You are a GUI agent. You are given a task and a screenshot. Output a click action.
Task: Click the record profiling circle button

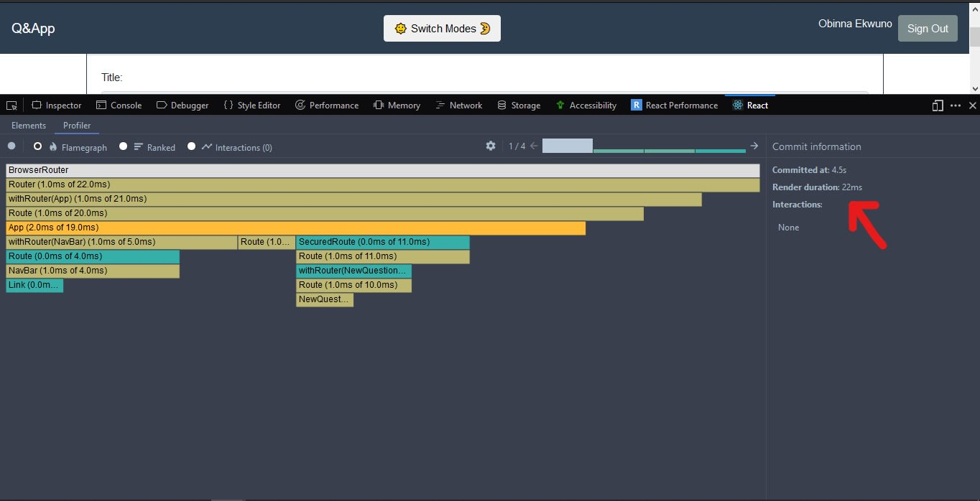coord(11,146)
